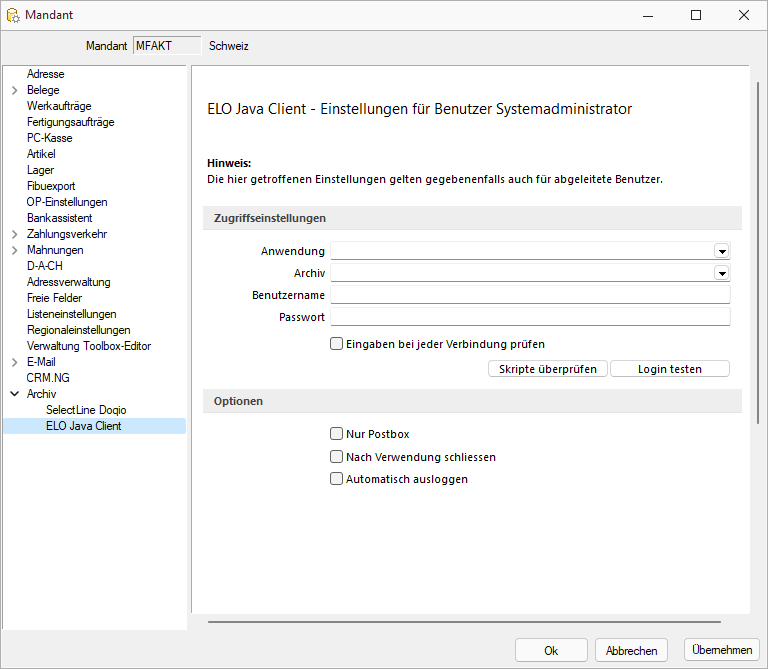The width and height of the screenshot is (768, 669).
Task: Expand the Zahlungsverkehr tree node
Action: point(15,234)
